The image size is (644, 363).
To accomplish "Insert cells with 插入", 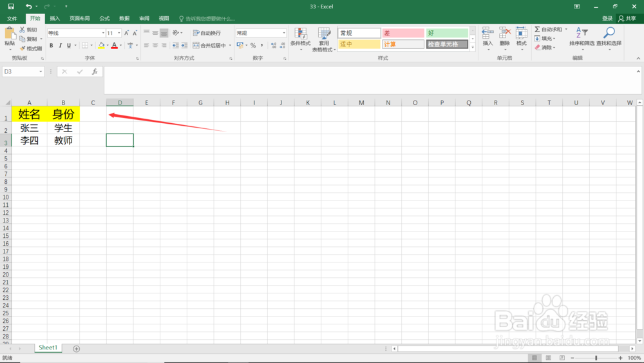I will pos(488,38).
